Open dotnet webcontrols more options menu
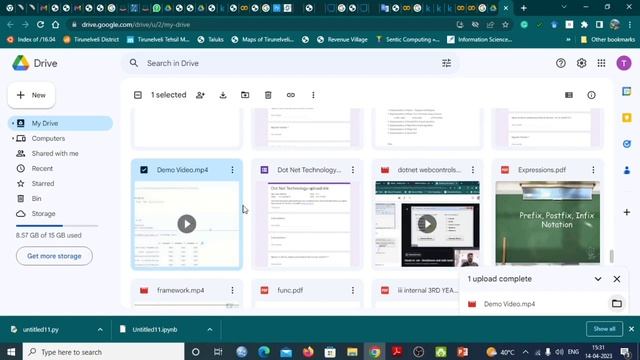 [473, 170]
